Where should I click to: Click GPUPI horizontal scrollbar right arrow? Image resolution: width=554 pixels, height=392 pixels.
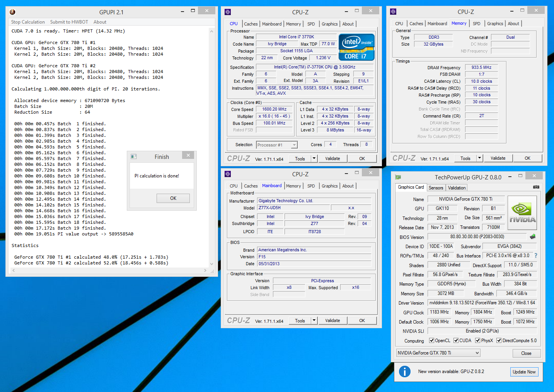tap(205, 271)
